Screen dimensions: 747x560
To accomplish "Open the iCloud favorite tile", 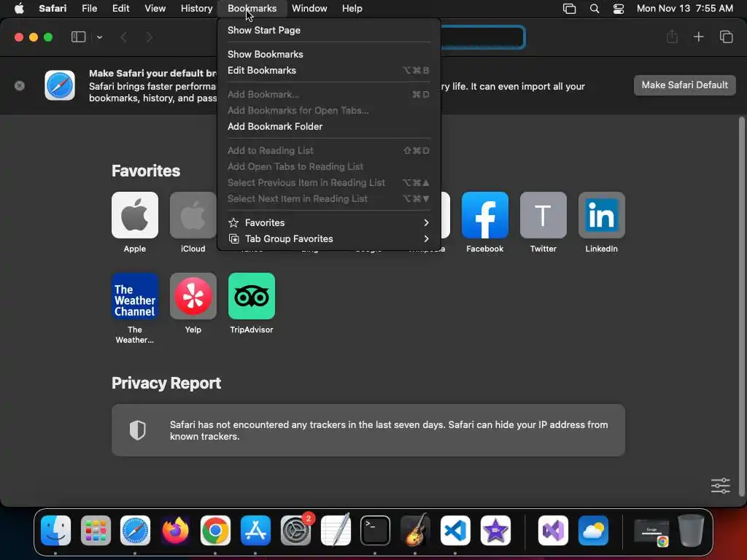I will coord(193,215).
